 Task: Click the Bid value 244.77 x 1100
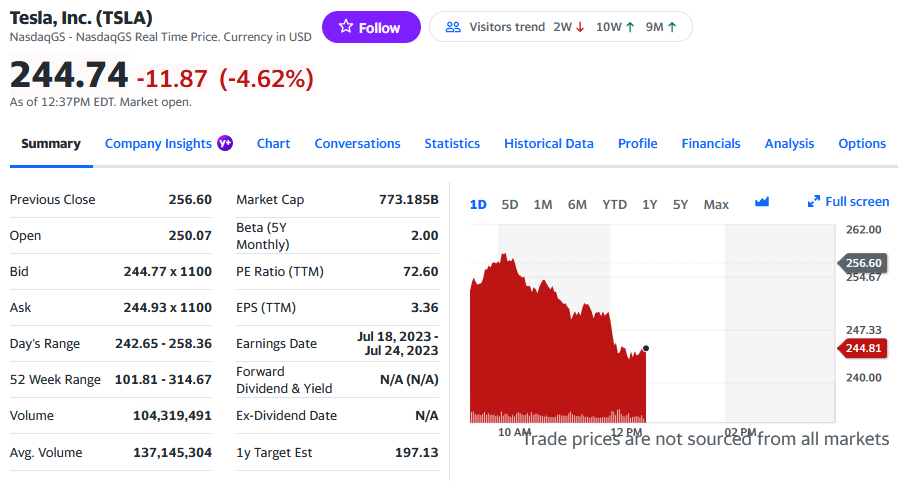(168, 271)
